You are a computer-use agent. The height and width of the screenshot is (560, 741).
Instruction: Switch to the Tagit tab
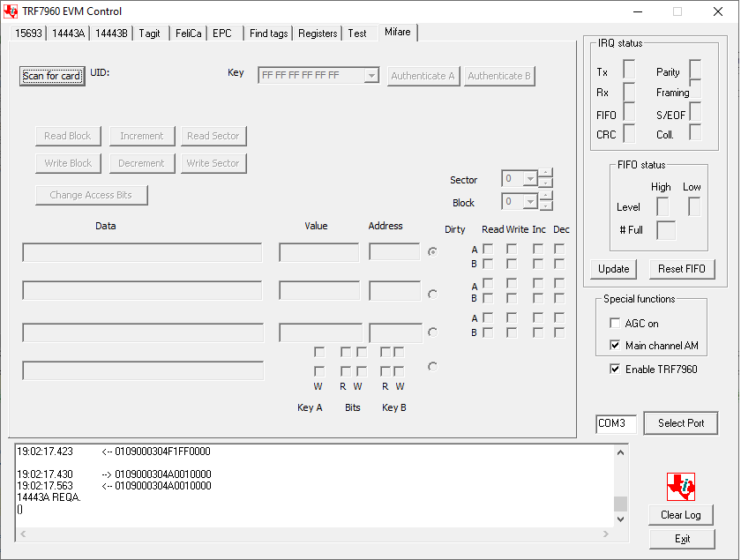[149, 34]
